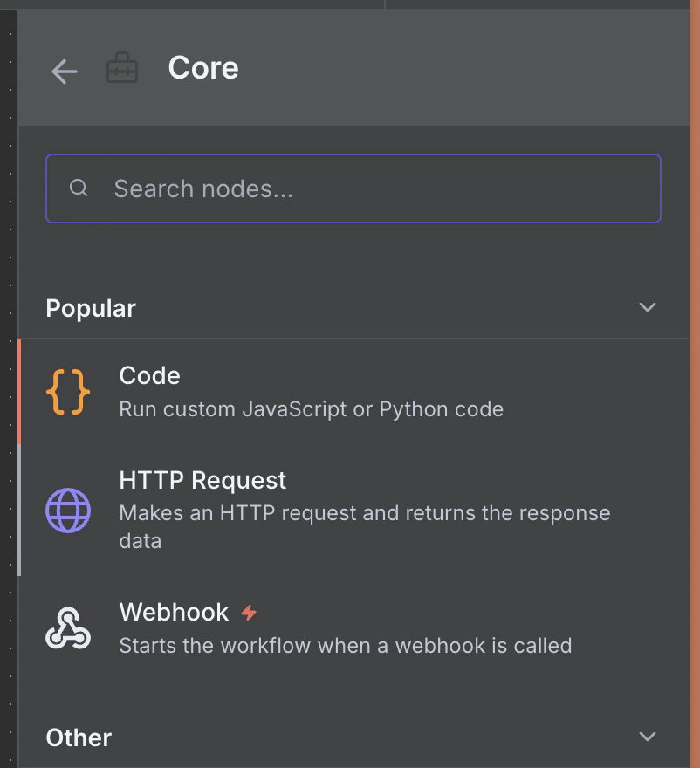This screenshot has width=700, height=768.
Task: Click the Popular section heading
Action: (91, 308)
